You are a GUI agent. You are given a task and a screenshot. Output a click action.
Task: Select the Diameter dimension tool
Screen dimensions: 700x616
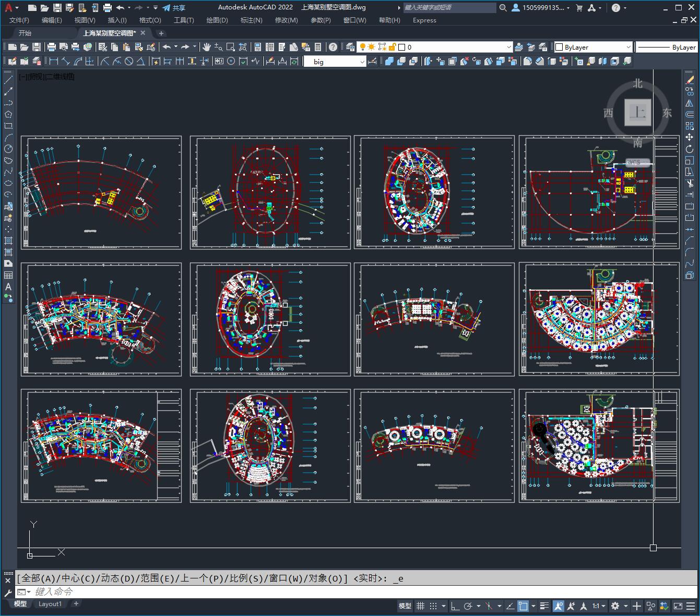[x=129, y=61]
